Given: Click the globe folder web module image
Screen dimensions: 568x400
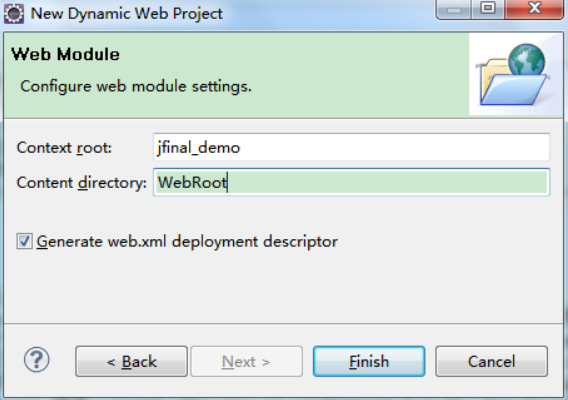Looking at the screenshot, I should tap(514, 75).
